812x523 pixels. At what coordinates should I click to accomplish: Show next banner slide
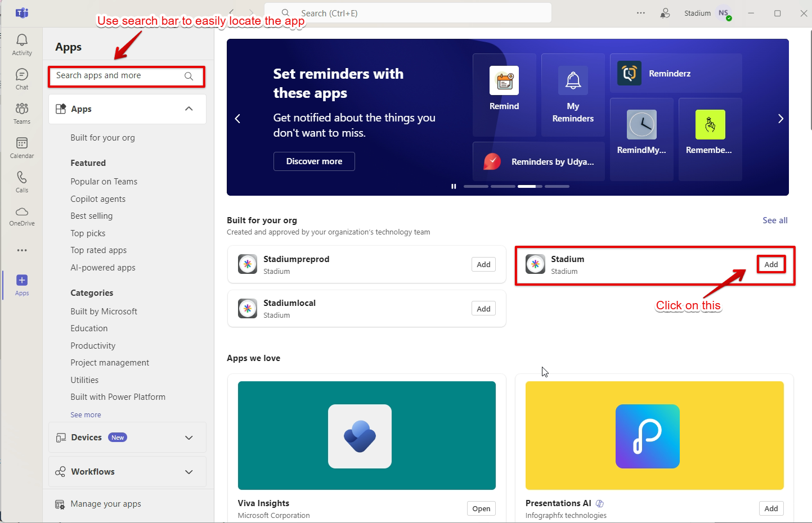[x=780, y=119]
